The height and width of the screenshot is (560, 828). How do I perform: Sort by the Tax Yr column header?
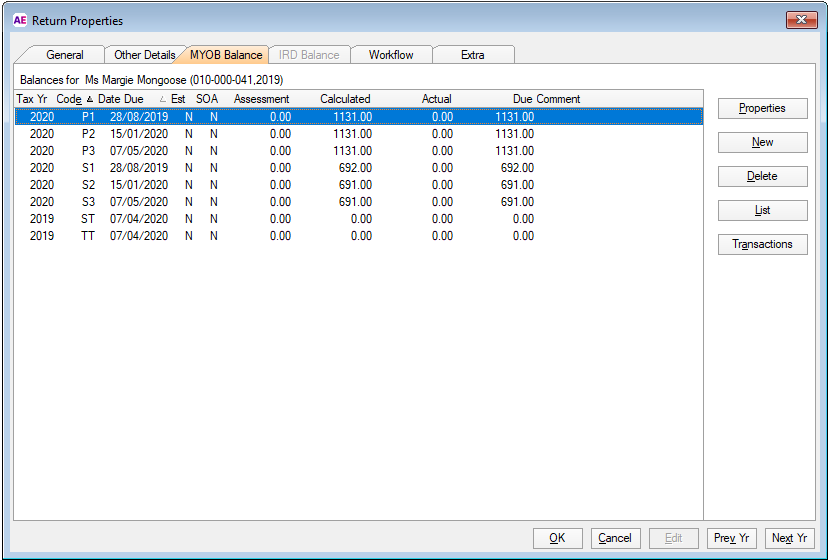click(x=32, y=99)
